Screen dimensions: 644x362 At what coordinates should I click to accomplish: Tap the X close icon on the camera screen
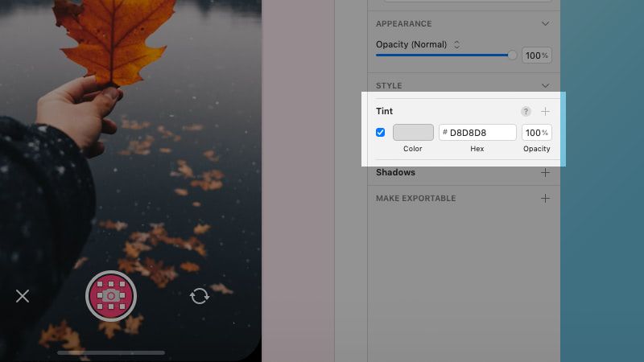tap(23, 296)
